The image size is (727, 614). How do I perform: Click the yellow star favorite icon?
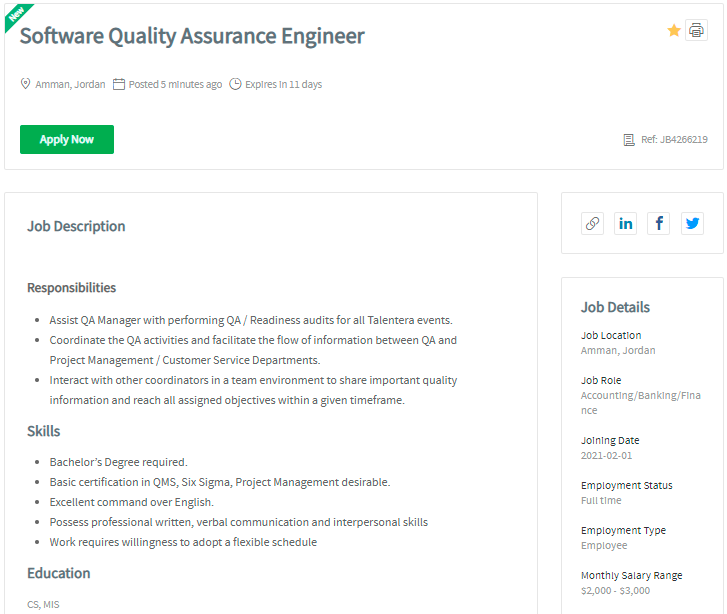674,31
